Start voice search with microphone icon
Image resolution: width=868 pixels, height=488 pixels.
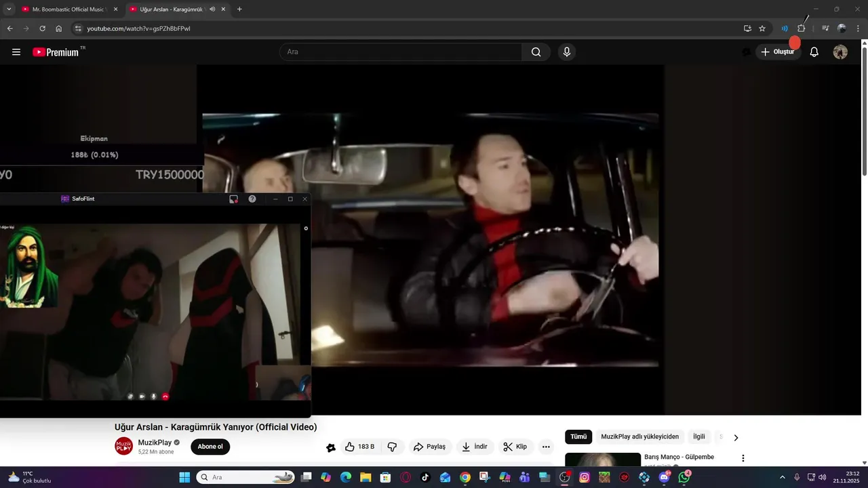coord(567,52)
